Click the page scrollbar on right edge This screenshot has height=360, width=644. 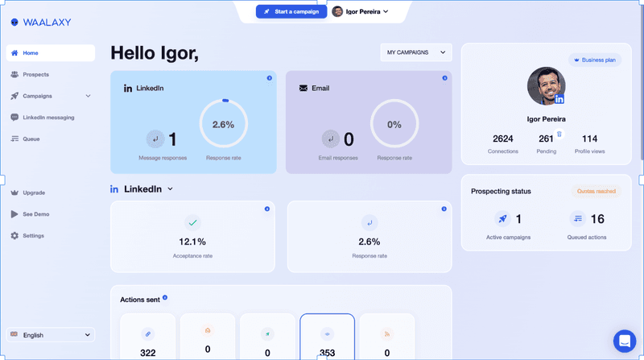(642, 82)
